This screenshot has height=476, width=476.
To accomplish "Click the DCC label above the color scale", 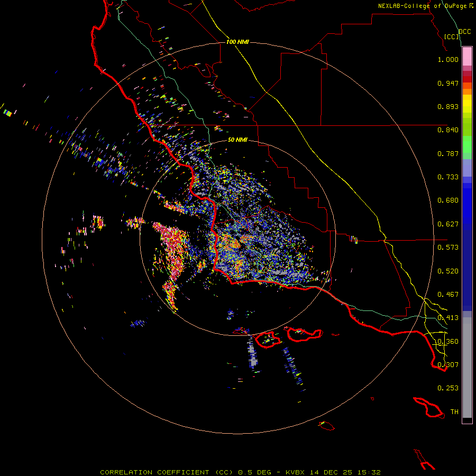I will pos(464,32).
